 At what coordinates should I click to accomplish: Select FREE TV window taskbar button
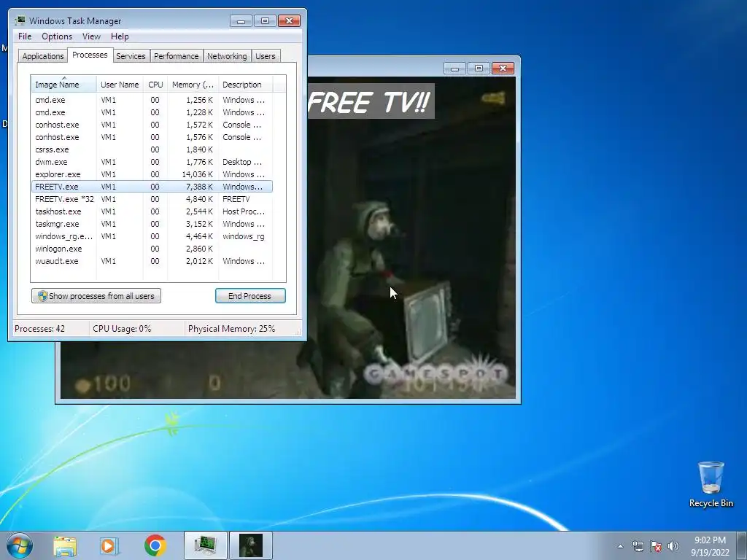(251, 545)
